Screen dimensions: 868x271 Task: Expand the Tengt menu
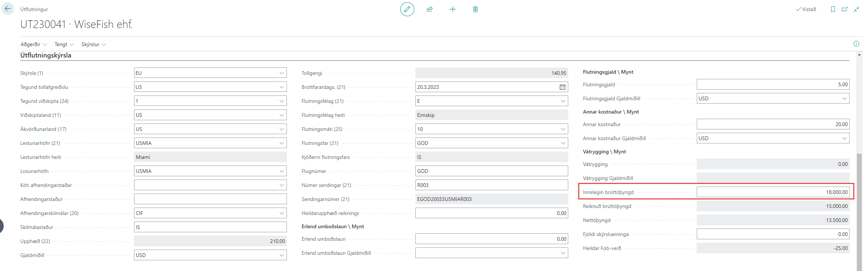tap(64, 44)
